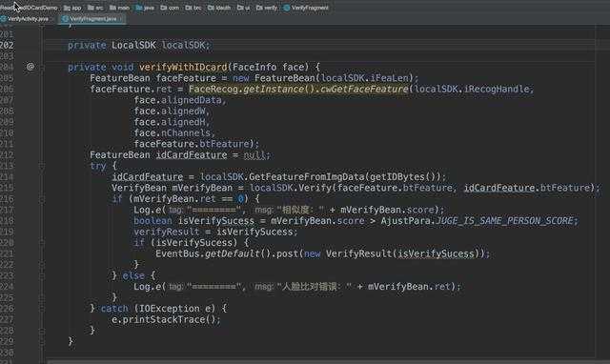Click the boolean keyword on line 218
The image size is (610, 364).
coord(152,221)
